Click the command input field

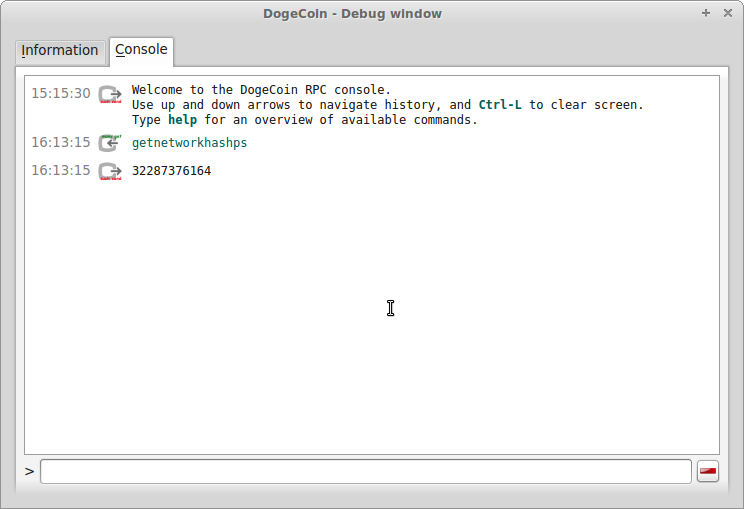[x=366, y=472]
